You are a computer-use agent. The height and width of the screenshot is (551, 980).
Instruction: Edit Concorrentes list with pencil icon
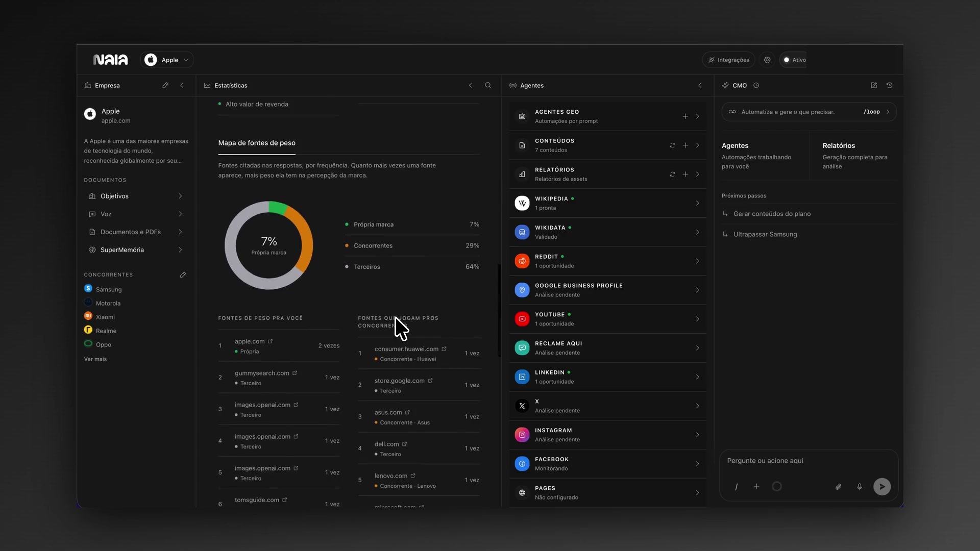[183, 274]
